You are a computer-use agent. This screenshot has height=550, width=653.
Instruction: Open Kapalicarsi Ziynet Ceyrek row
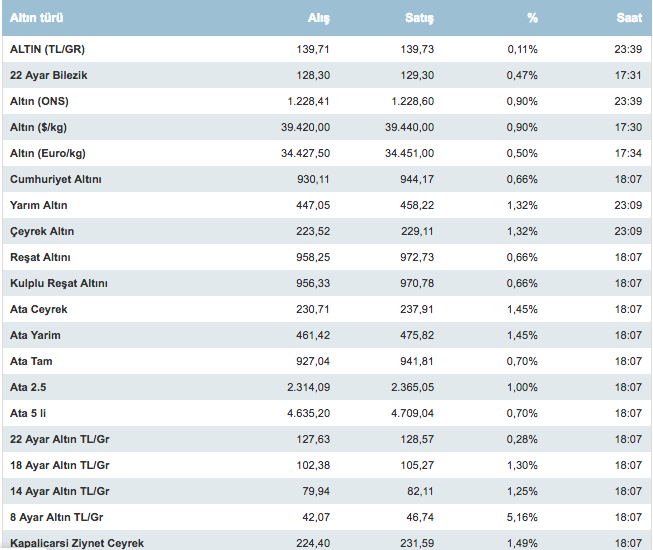pos(77,543)
